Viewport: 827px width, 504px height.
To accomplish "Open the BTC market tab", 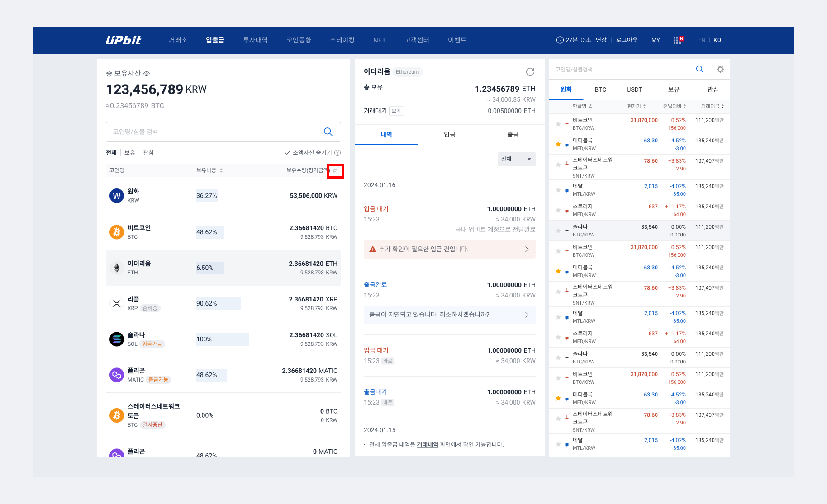I will (x=600, y=89).
